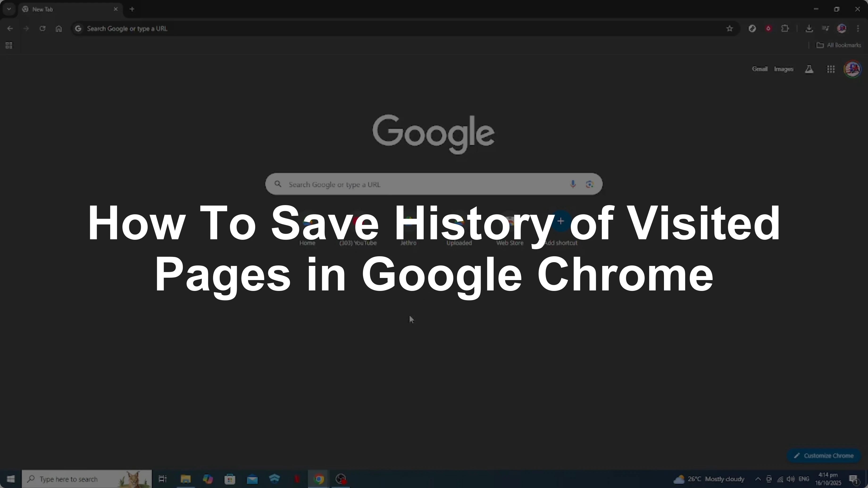Image resolution: width=868 pixels, height=488 pixels.
Task: Open the All Bookmarks folder
Action: coord(839,45)
